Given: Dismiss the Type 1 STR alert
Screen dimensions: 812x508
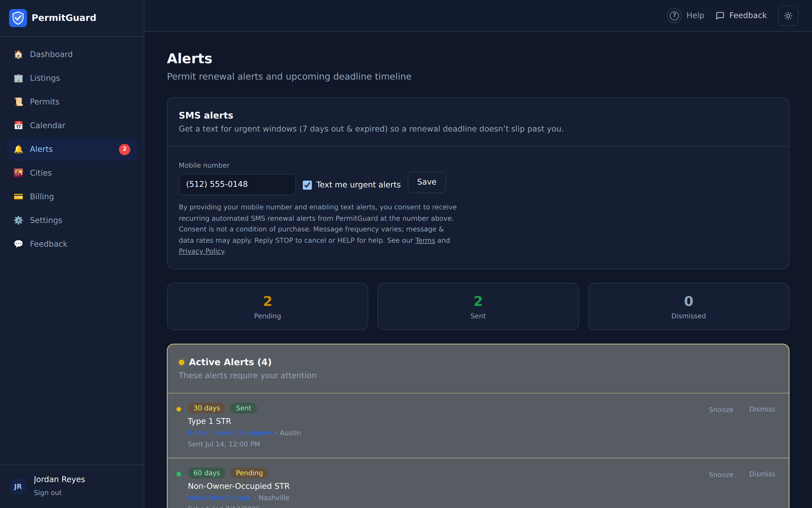Looking at the screenshot, I should tap(762, 409).
